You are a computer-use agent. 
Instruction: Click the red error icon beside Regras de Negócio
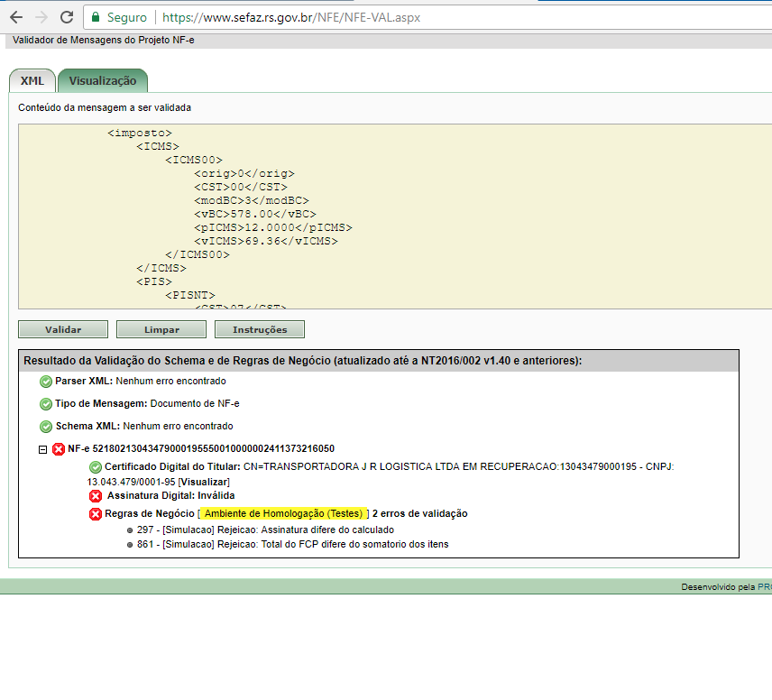coord(96,514)
